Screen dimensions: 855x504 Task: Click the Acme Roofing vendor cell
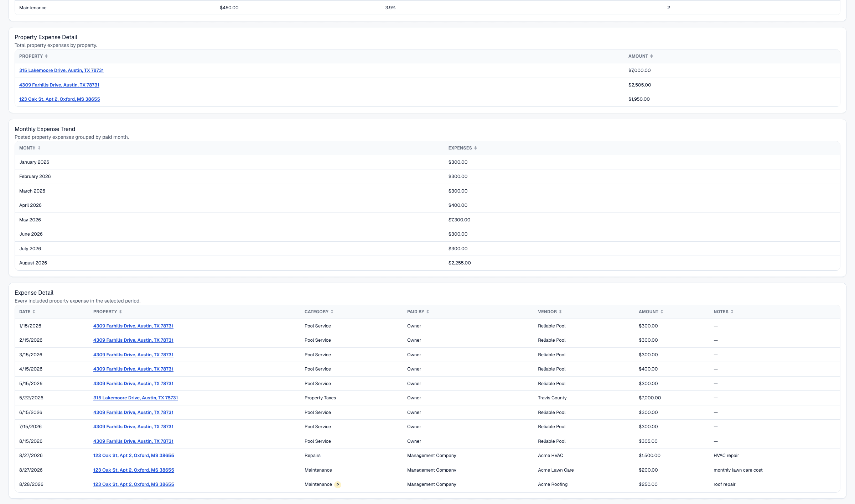pyautogui.click(x=553, y=484)
